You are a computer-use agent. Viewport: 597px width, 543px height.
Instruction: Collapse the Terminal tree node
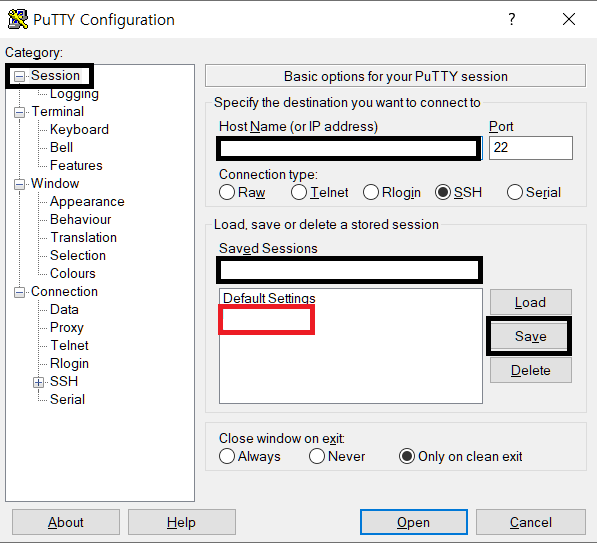(19, 112)
